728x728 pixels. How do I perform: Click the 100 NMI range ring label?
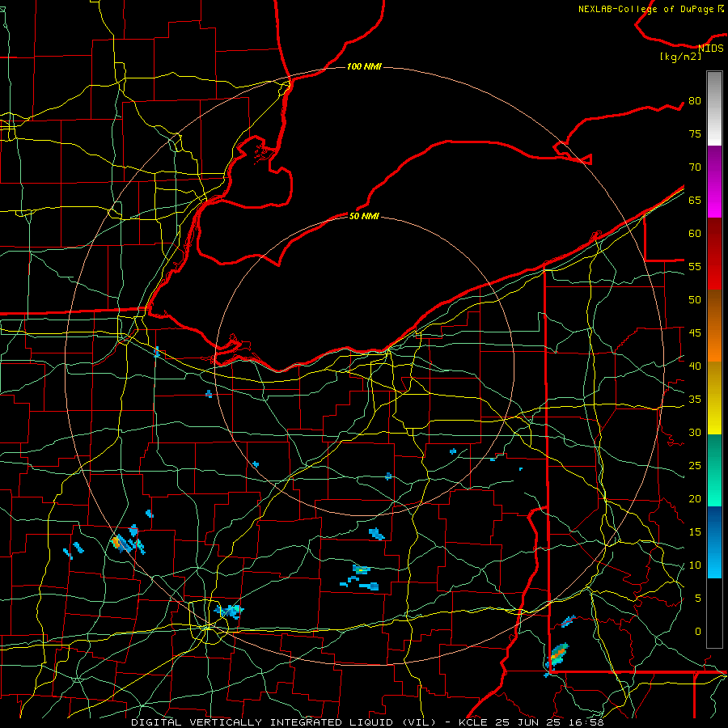pos(364,66)
